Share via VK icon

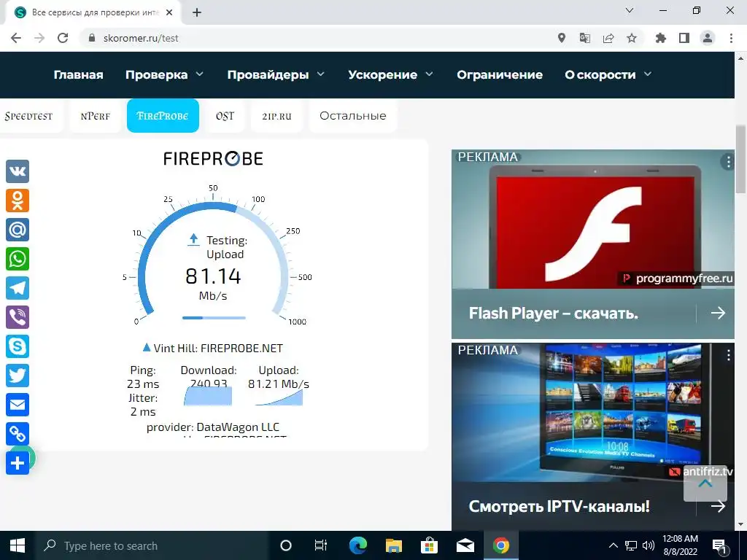click(x=18, y=171)
